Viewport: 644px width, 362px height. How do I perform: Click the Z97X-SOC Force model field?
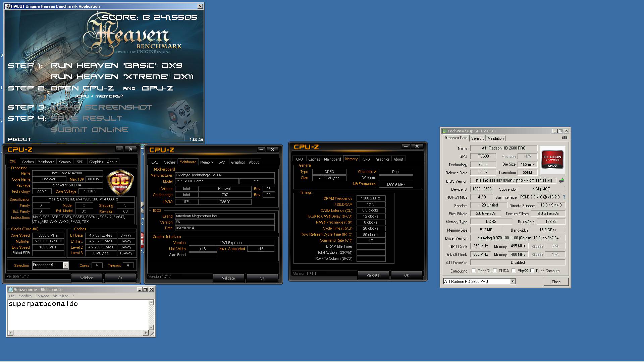click(x=207, y=181)
